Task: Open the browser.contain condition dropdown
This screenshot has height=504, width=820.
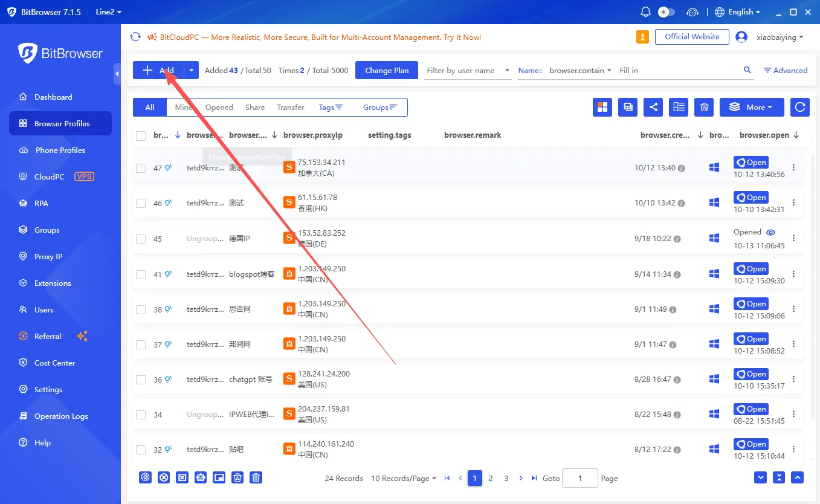Action: click(580, 70)
